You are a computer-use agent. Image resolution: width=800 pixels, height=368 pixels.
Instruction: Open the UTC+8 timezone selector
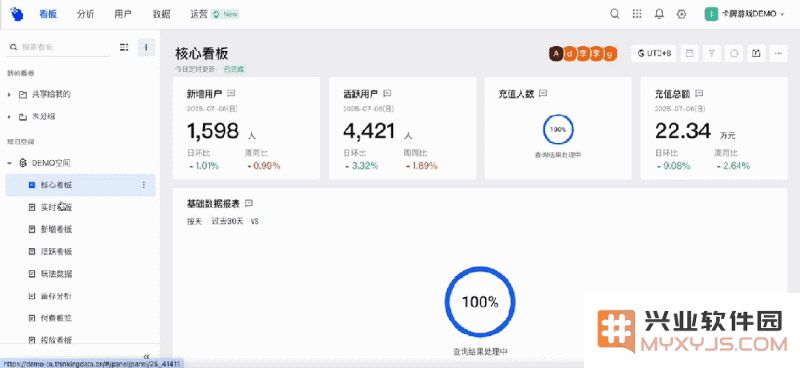click(654, 53)
